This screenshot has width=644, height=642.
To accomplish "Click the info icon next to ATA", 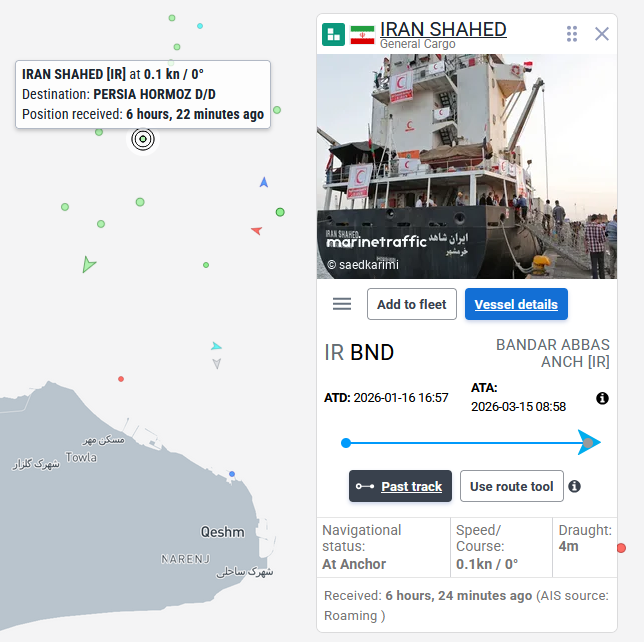I will [x=602, y=398].
